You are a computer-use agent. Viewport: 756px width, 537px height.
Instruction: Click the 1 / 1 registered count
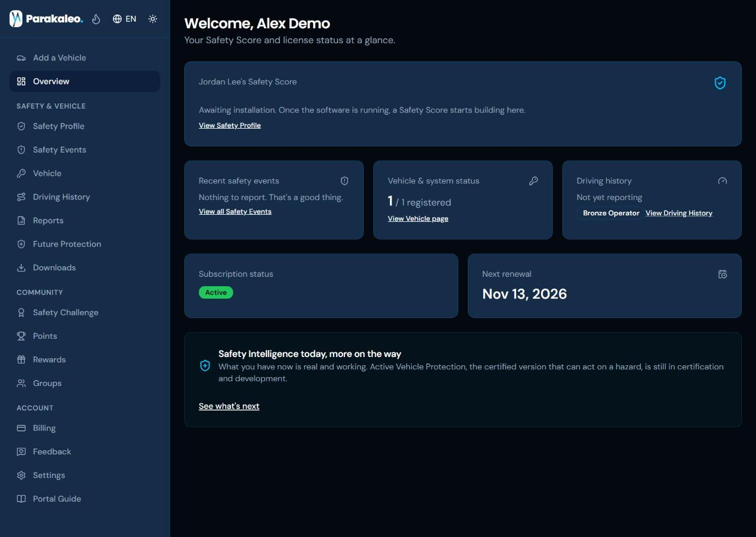(419, 202)
